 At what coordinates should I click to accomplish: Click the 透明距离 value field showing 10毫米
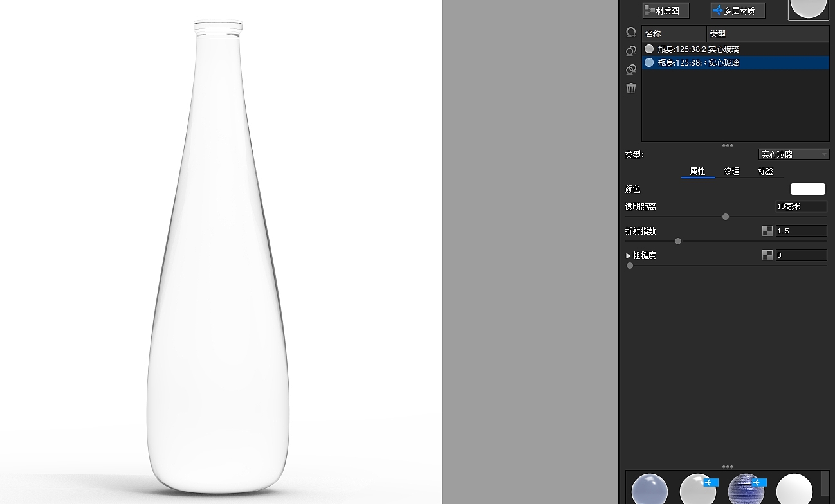(x=801, y=206)
